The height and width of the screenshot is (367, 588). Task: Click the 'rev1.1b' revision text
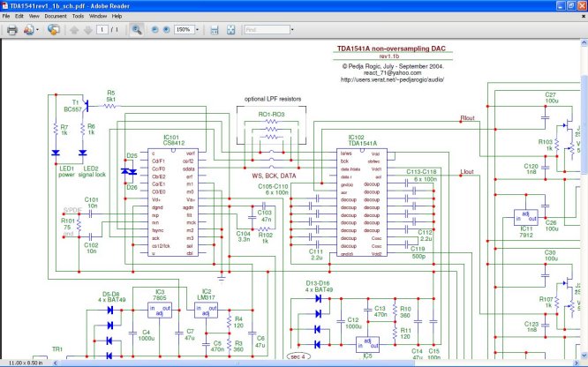388,56
